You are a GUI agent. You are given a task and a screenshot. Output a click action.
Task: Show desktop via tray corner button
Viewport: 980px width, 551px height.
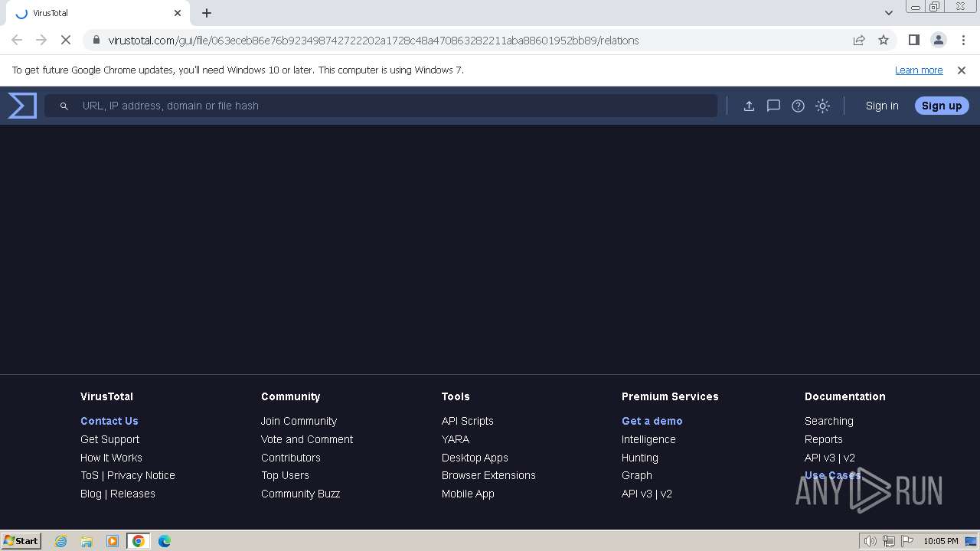click(x=972, y=541)
